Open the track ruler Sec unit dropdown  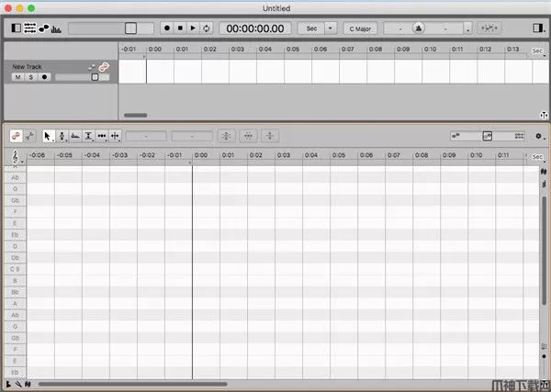tap(538, 51)
